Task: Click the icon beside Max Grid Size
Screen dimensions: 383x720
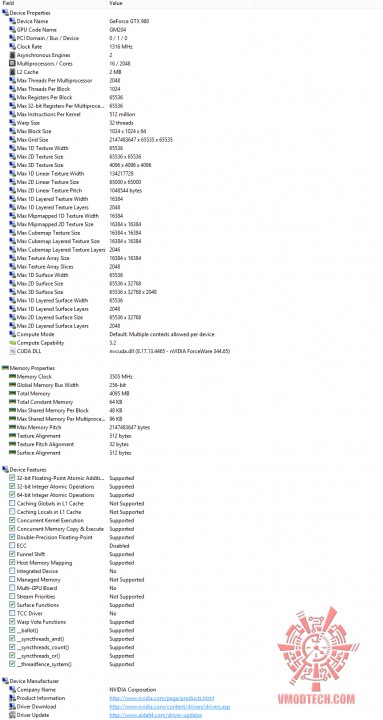Action: tap(12, 140)
